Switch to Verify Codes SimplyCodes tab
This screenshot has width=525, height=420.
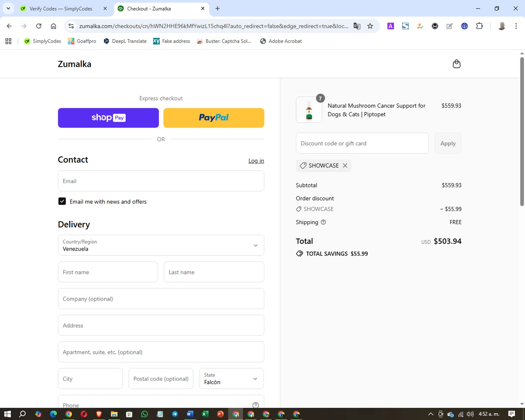pyautogui.click(x=61, y=8)
